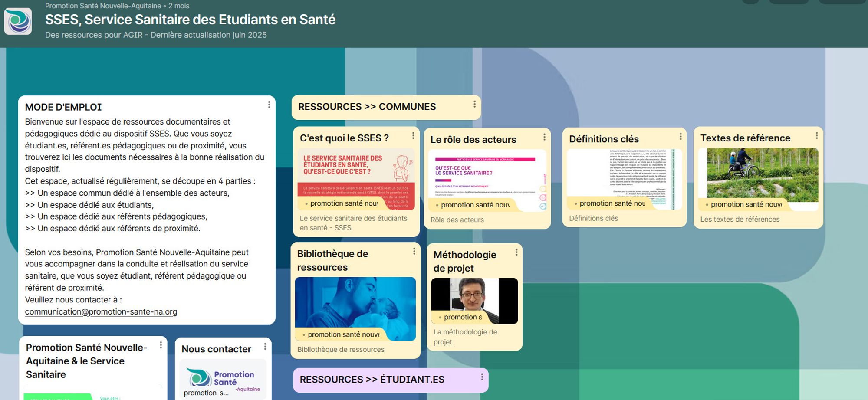Open the Textes de référence cyclist photo
The width and height of the screenshot is (868, 400).
[758, 179]
